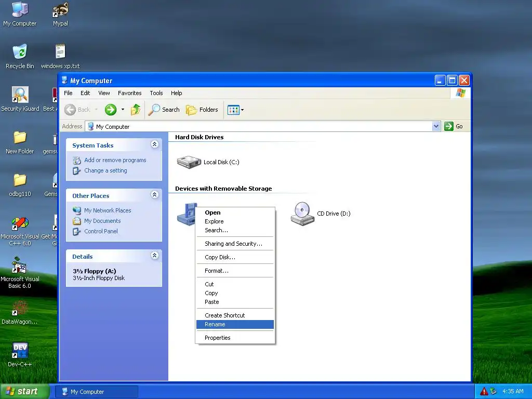Open Properties from the context menu
532x399 pixels.
tap(235, 338)
